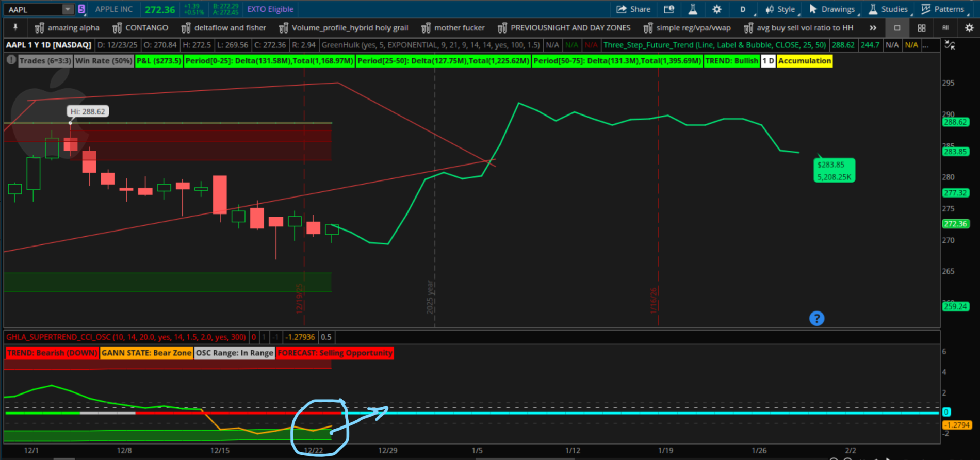Load the CONTANGO study set
This screenshot has width=980, height=460.
[x=141, y=28]
